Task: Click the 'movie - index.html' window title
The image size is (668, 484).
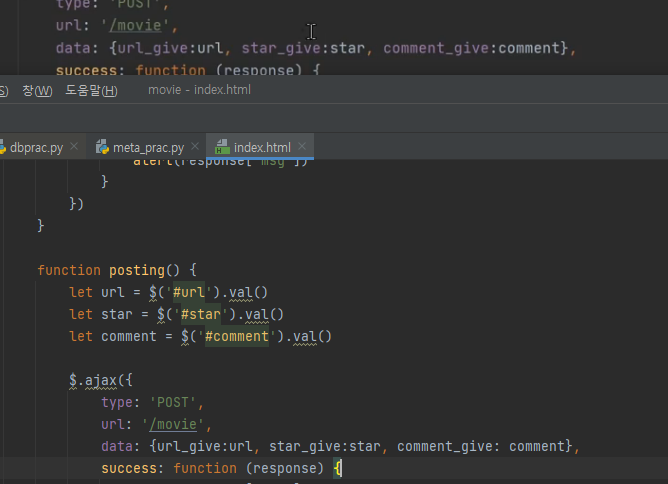Action: (x=199, y=90)
